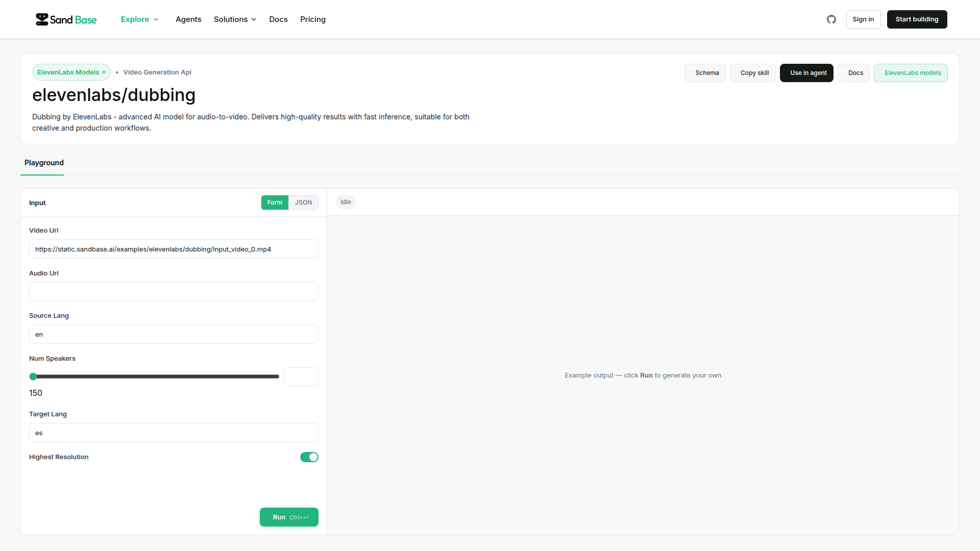980x551 pixels.
Task: Click the Copy skill button
Action: pyautogui.click(x=753, y=73)
